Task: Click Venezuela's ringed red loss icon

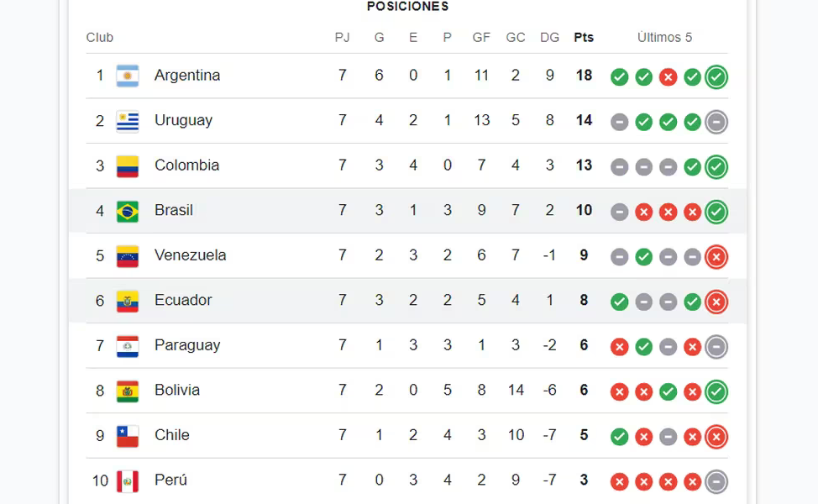Action: (x=716, y=257)
